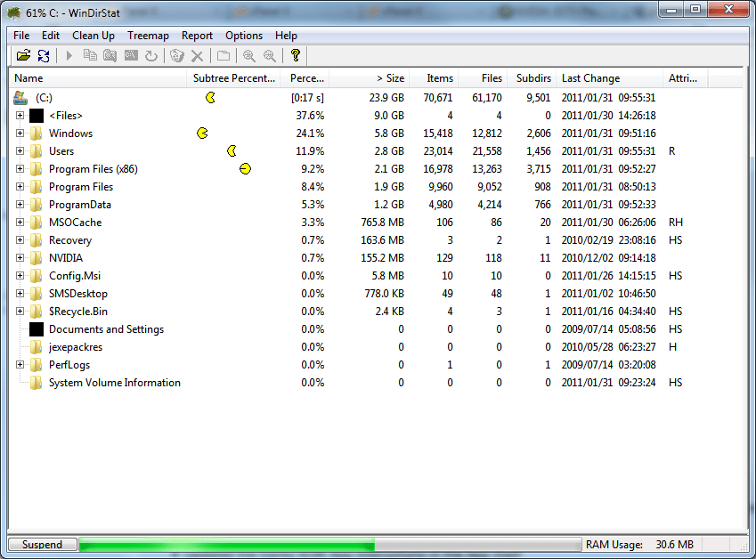This screenshot has width=756, height=559.
Task: Click the WinDirStat tree icon in title bar
Action: [x=14, y=13]
